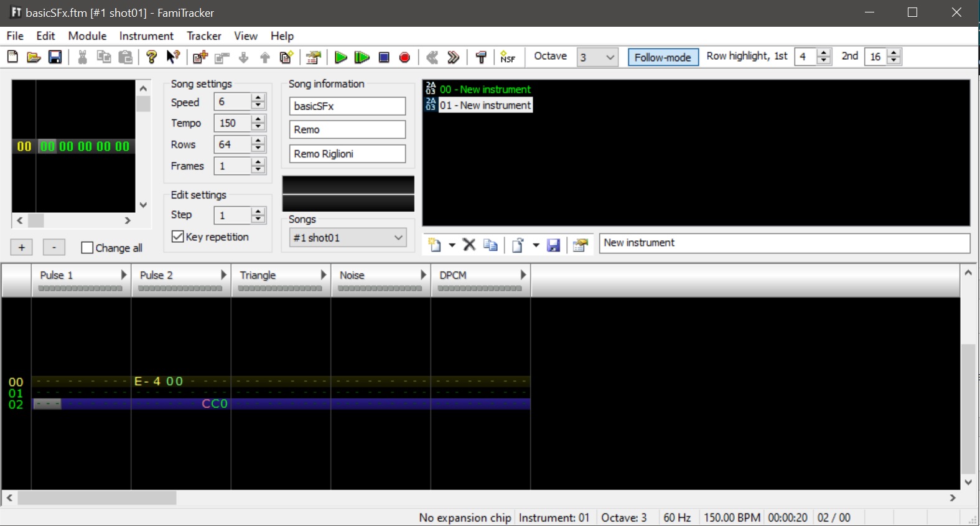980x526 pixels.
Task: Open module properties icon in main toolbar
Action: pyautogui.click(x=314, y=57)
